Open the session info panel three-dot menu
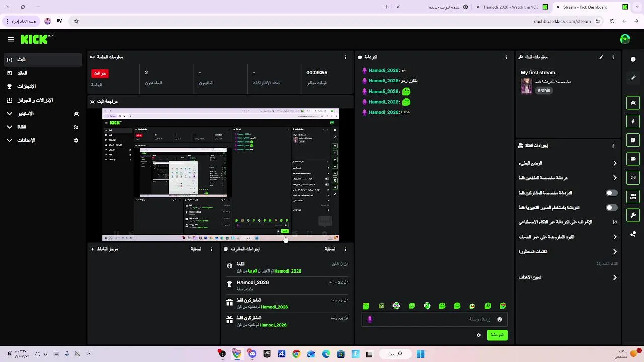Screen dimensions: 644x362 point(345,57)
